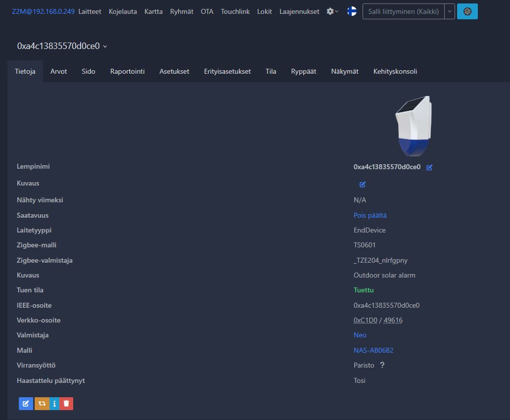Screen dimensions: 510x420
Task: Follow the Neo manufacturer link
Action: click(x=360, y=335)
